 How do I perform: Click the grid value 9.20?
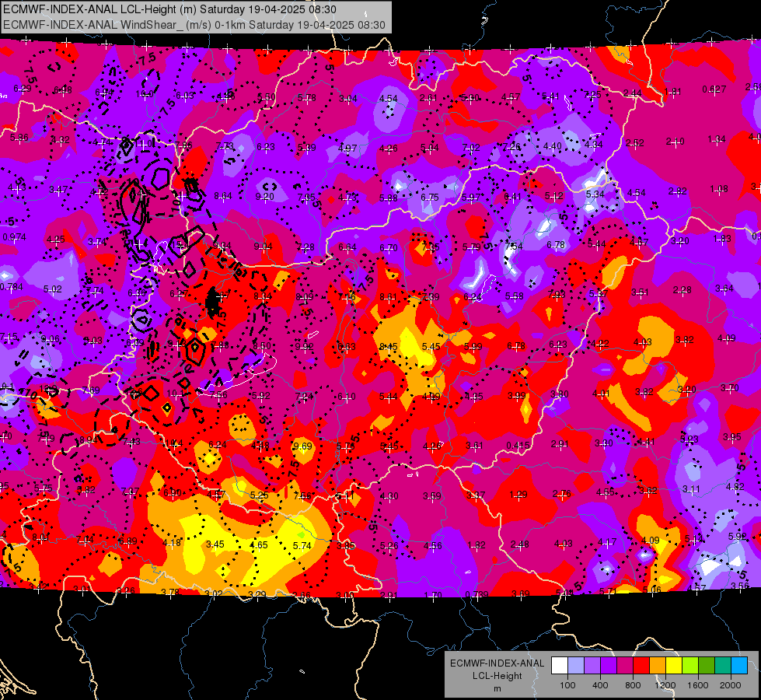point(264,197)
